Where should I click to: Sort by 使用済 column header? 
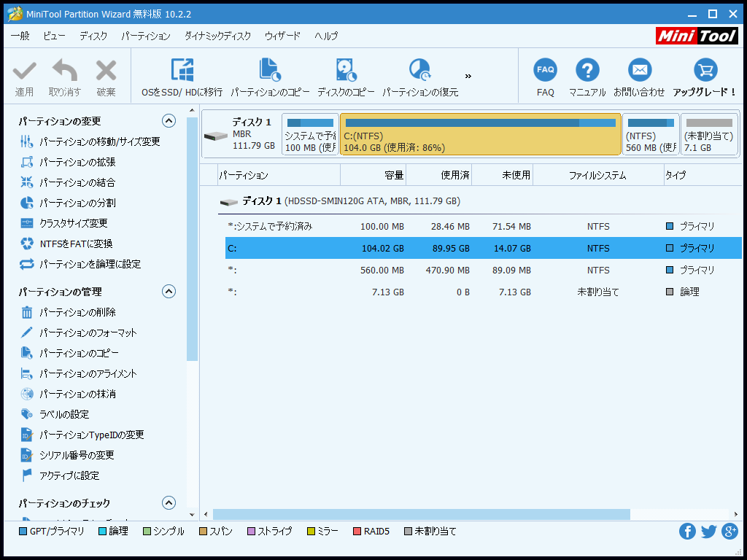point(438,175)
